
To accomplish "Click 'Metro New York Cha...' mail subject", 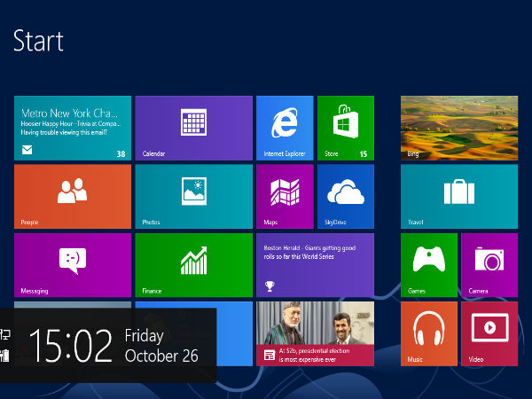I will 69,113.
